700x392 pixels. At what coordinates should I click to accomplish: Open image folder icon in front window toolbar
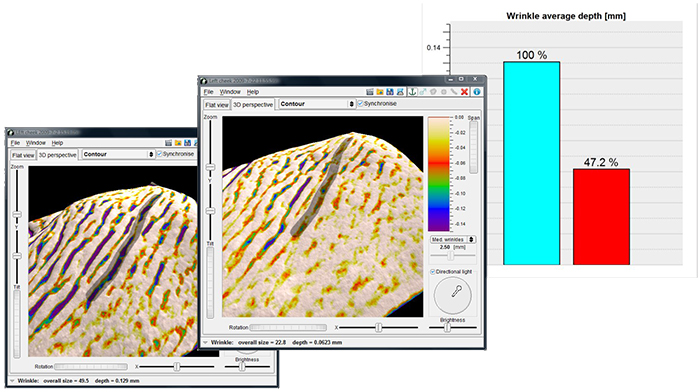380,92
